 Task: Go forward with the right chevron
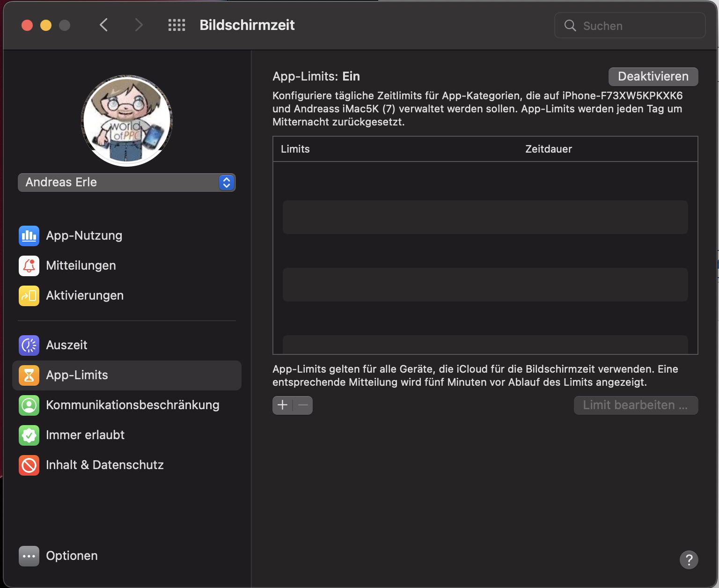139,25
